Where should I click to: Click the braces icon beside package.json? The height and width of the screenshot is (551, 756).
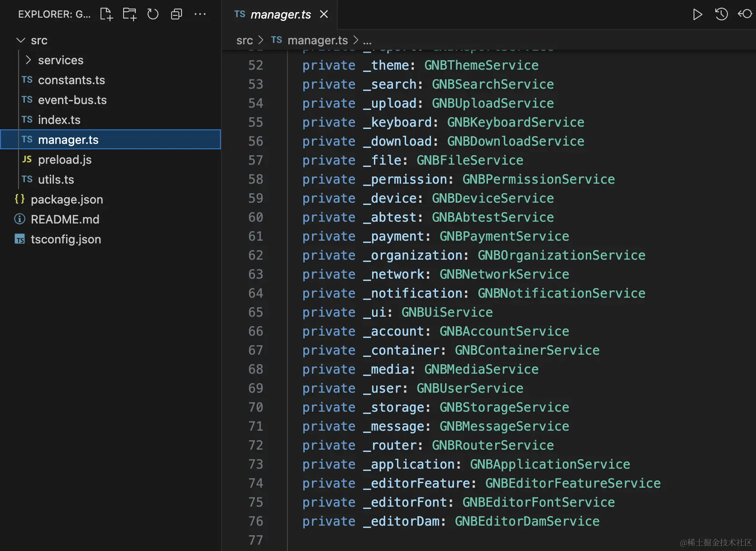(19, 199)
